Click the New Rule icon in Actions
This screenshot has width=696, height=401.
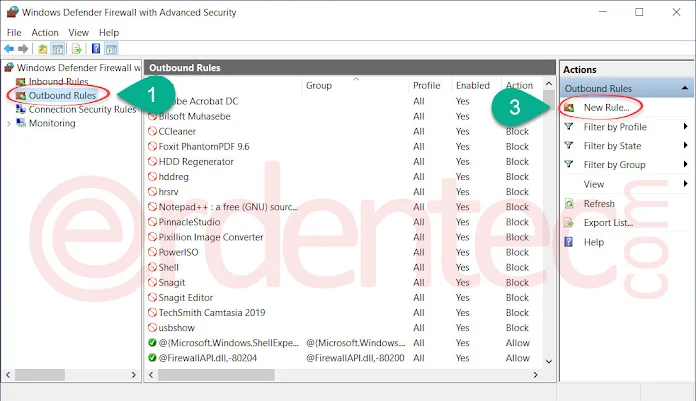(x=569, y=107)
